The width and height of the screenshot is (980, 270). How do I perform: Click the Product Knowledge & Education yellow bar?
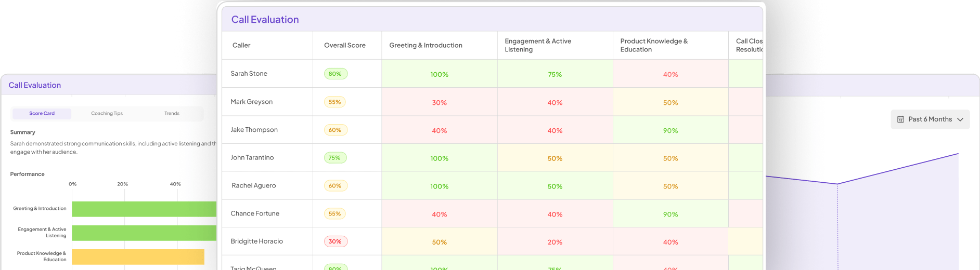pyautogui.click(x=138, y=256)
